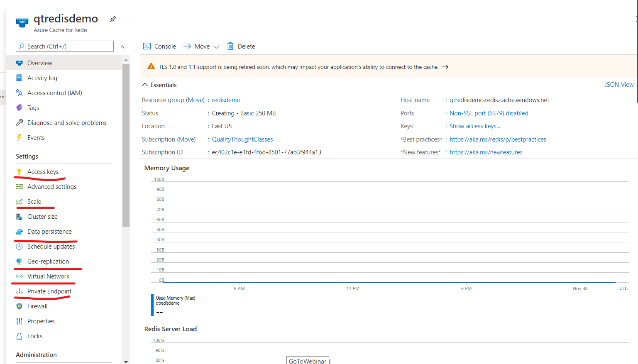
Task: Click the Advanced settings icon
Action: click(19, 187)
